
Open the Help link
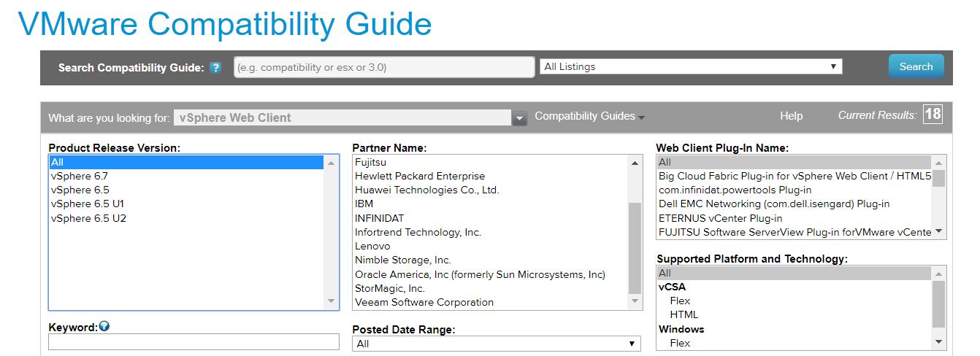point(791,116)
